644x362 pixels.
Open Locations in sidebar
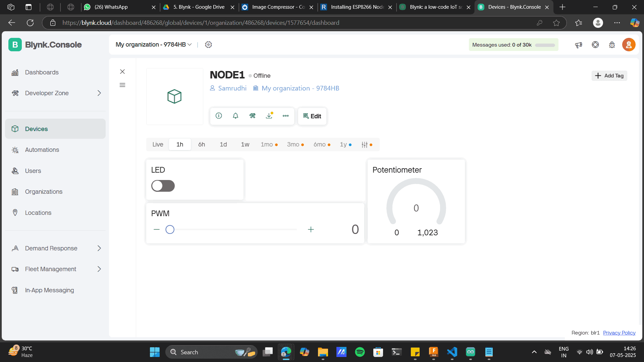pos(55,213)
